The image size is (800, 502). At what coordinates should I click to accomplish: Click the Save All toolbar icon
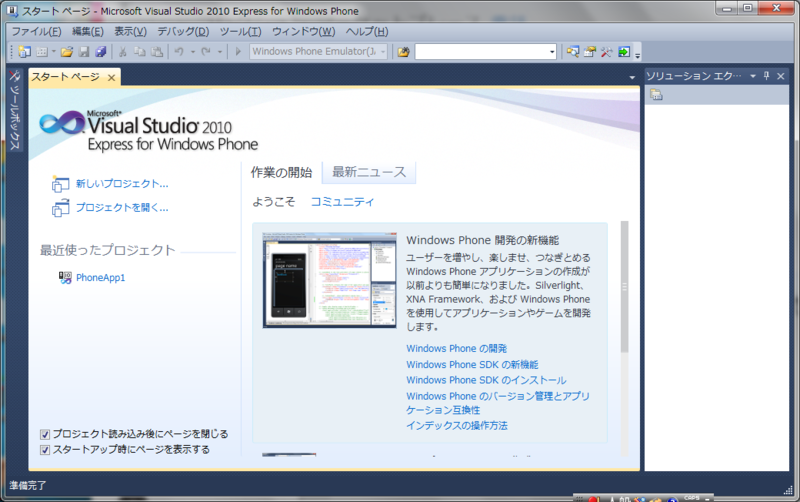pos(101,52)
